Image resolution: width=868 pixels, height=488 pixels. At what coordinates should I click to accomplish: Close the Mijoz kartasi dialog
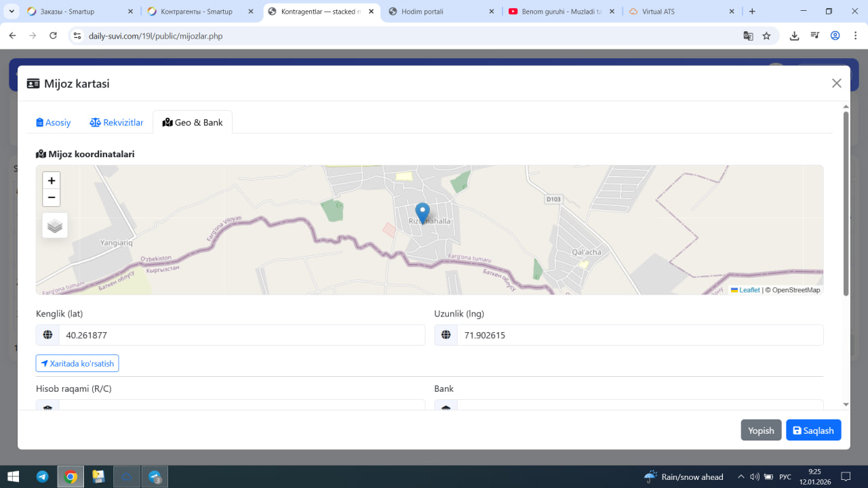pos(837,83)
